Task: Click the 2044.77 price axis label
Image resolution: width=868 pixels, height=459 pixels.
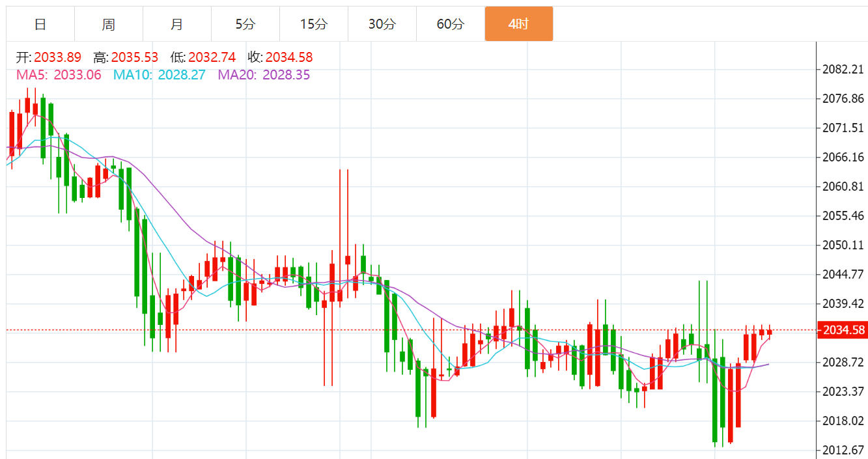Action: point(844,274)
